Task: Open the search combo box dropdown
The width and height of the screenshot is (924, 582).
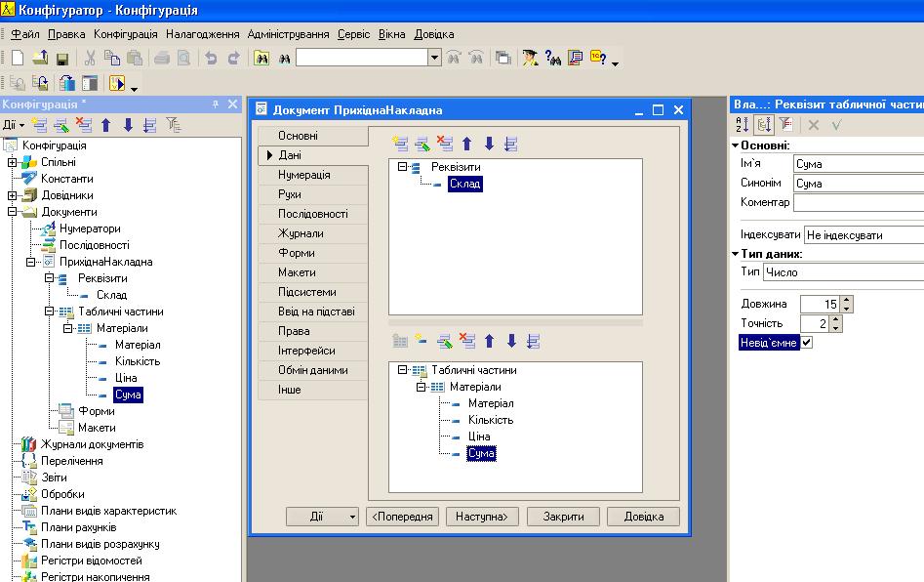Action: pyautogui.click(x=434, y=58)
